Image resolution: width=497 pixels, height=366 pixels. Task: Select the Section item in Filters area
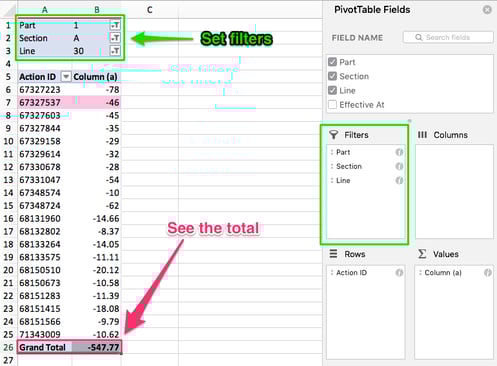tap(366, 166)
